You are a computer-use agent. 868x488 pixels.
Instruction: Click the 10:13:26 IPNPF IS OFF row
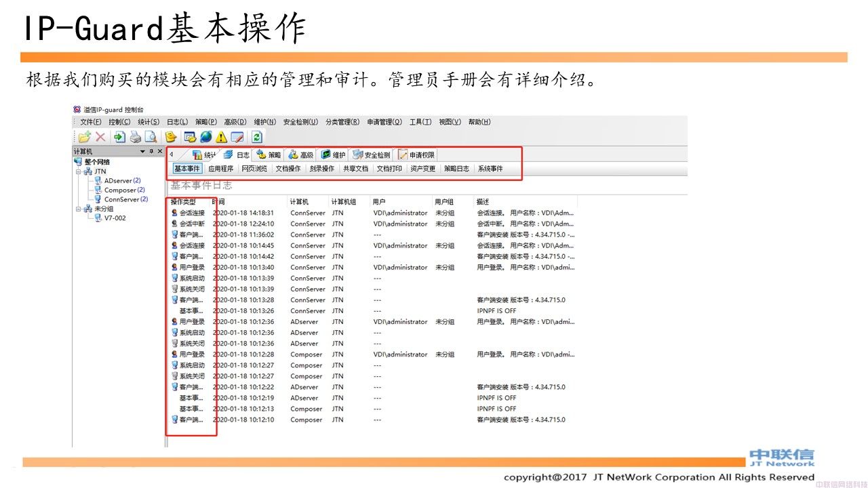click(374, 311)
